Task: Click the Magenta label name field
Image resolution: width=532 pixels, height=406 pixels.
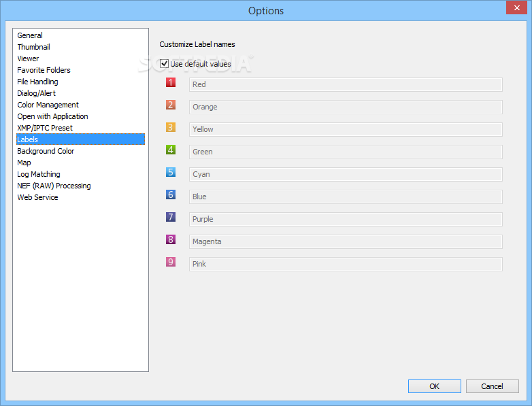Action: [346, 241]
